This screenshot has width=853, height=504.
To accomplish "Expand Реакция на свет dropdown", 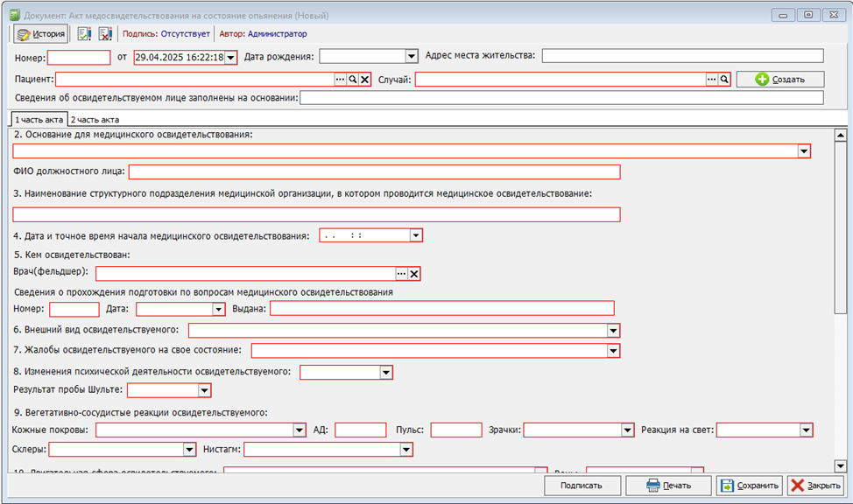I will coord(806,430).
